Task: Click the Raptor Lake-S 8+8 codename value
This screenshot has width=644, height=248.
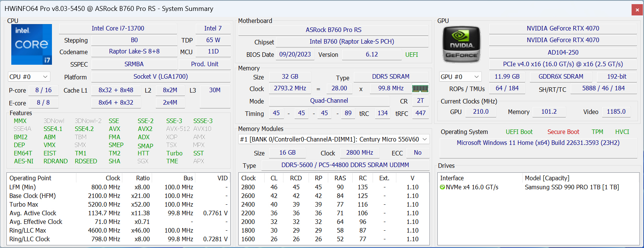Action: pyautogui.click(x=134, y=52)
